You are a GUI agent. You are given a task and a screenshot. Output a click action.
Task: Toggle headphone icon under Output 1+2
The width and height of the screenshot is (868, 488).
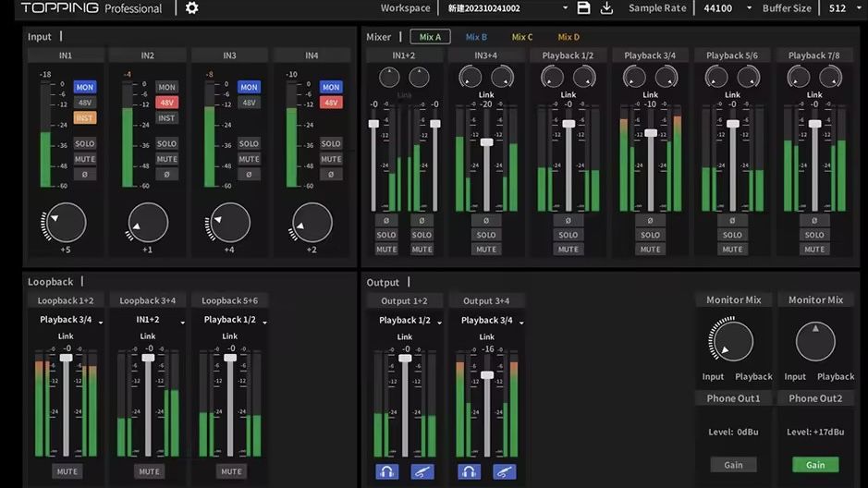pyautogui.click(x=387, y=472)
